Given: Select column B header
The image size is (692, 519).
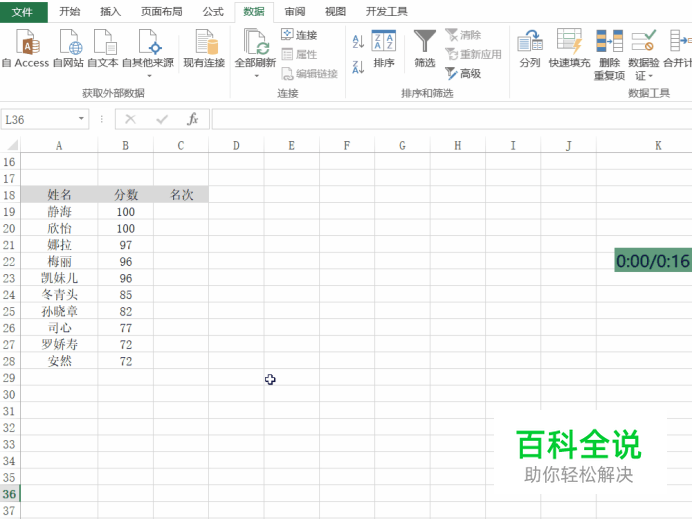Looking at the screenshot, I should (126, 146).
